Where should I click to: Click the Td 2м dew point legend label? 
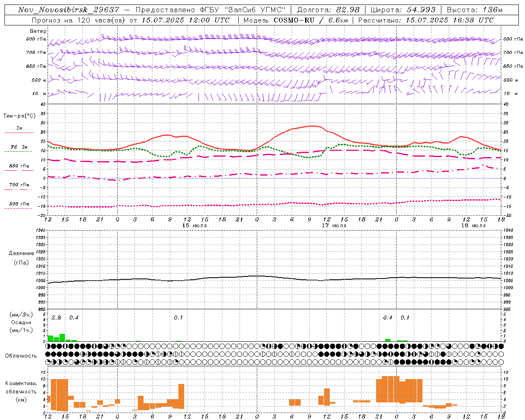(x=19, y=147)
